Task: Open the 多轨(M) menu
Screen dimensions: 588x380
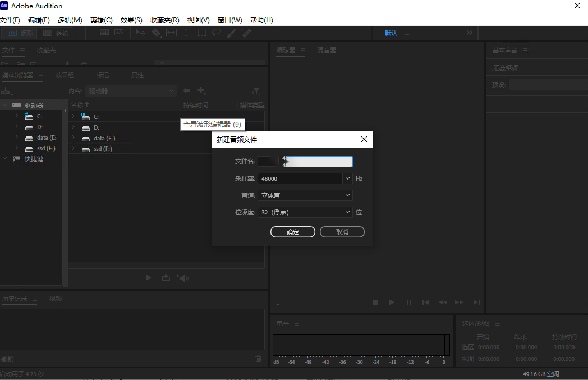Action: click(70, 20)
